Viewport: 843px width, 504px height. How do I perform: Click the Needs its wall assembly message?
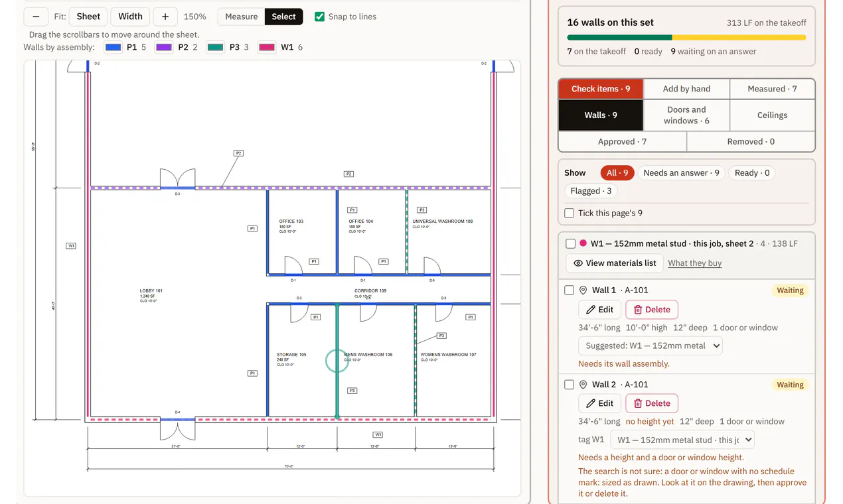[623, 363]
